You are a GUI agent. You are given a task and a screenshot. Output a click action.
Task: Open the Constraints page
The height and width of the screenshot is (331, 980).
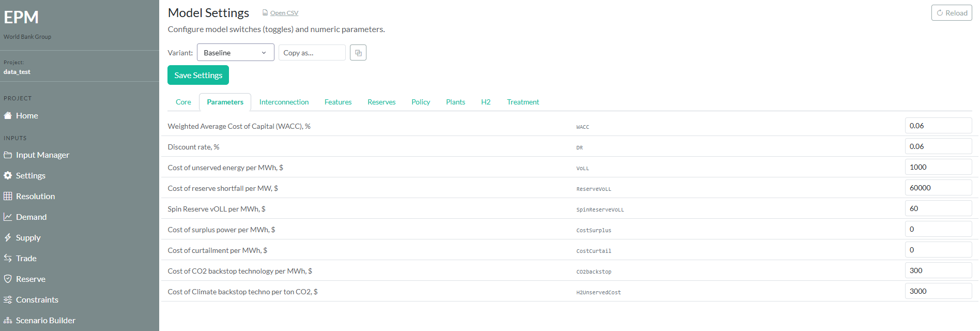tap(37, 300)
